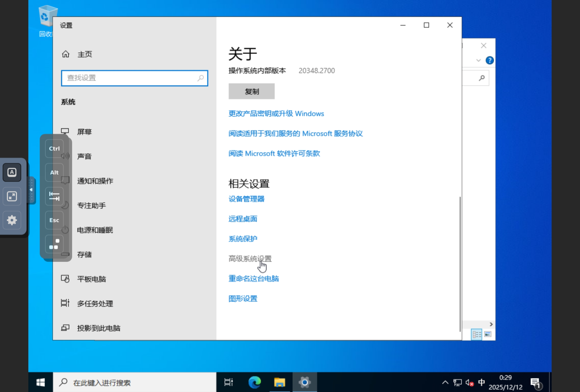Toggle the keyboard A icon on left panel
This screenshot has width=580, height=392.
(12, 172)
